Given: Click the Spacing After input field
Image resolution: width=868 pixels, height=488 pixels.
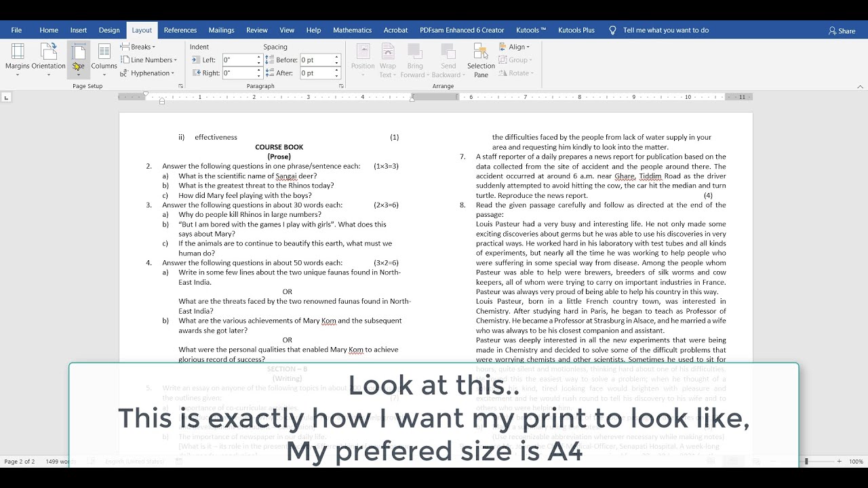Looking at the screenshot, I should click(x=316, y=73).
